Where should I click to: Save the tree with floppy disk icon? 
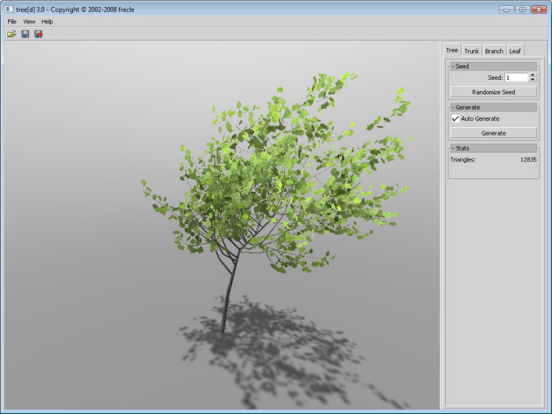tap(25, 34)
